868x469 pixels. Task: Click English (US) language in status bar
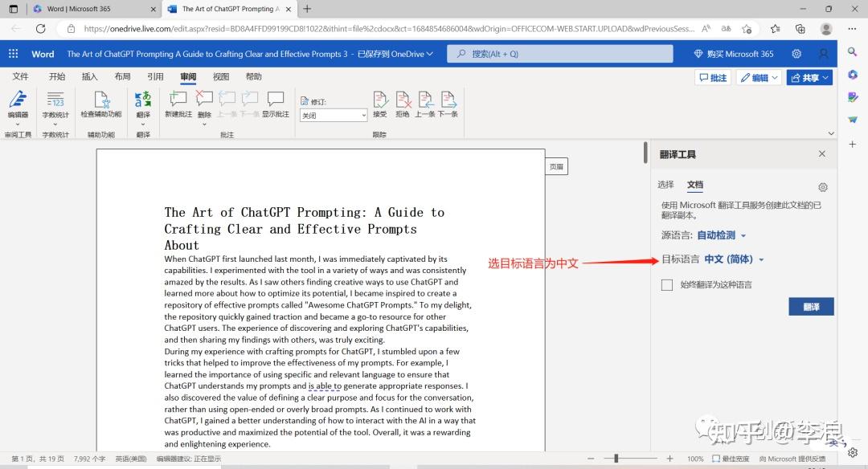131,459
